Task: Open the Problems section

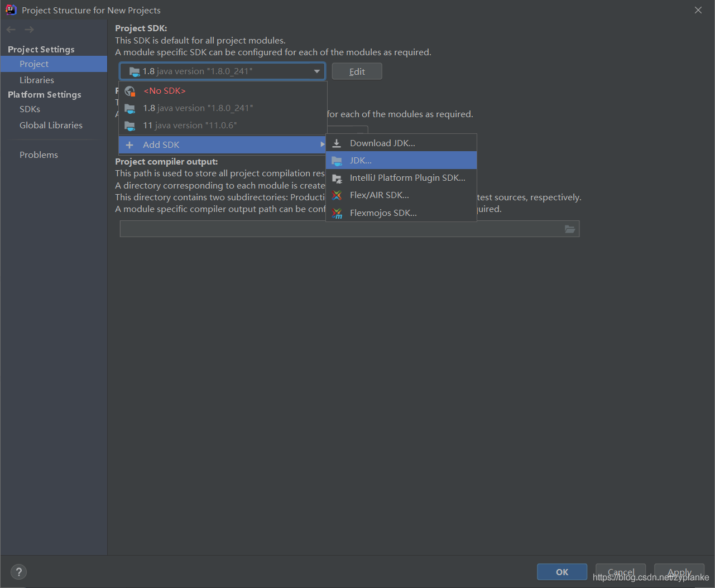Action: tap(39, 155)
